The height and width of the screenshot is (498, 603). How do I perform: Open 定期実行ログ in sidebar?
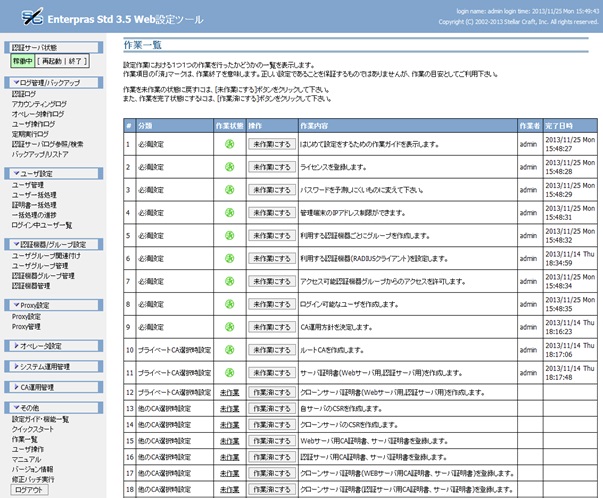tap(30, 134)
